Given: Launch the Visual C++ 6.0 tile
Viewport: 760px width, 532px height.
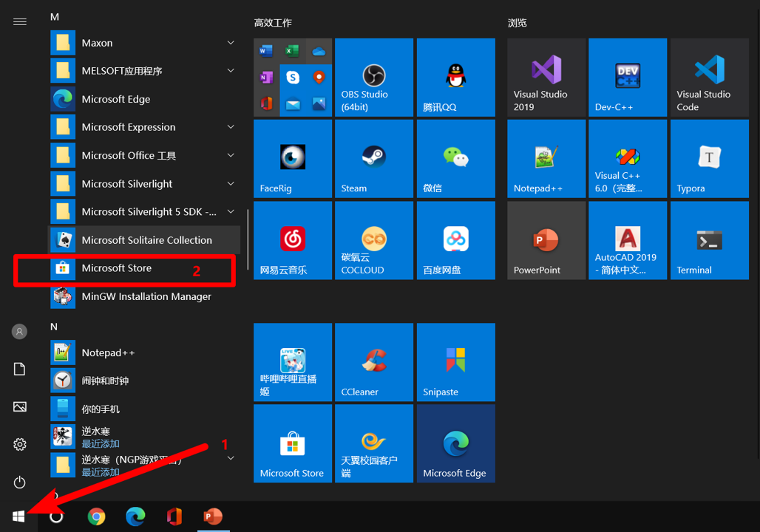Looking at the screenshot, I should [628, 158].
